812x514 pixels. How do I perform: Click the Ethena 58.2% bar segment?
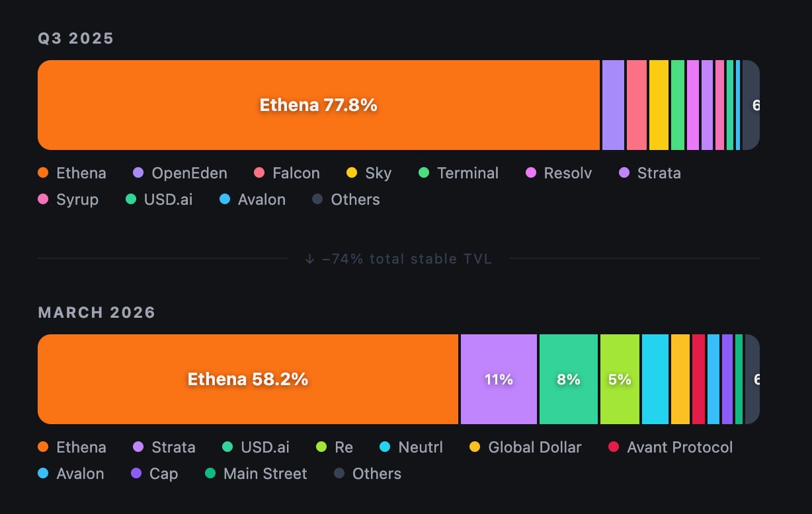tap(247, 379)
